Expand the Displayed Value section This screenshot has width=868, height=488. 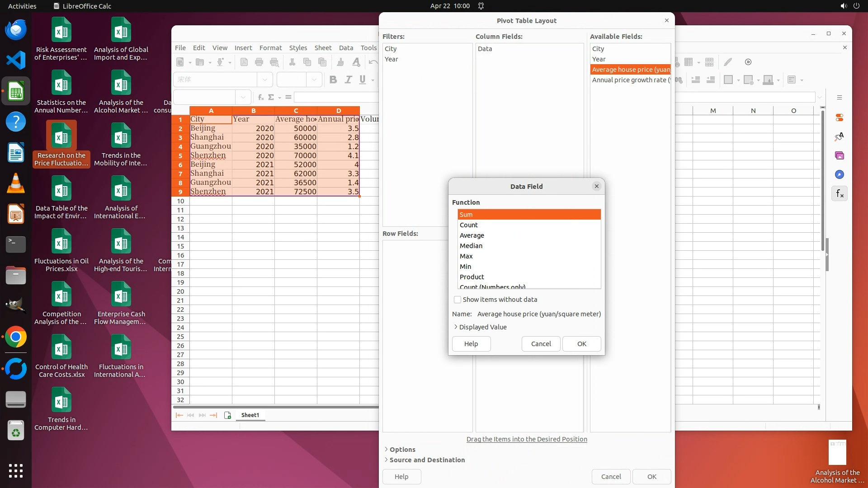pyautogui.click(x=482, y=327)
